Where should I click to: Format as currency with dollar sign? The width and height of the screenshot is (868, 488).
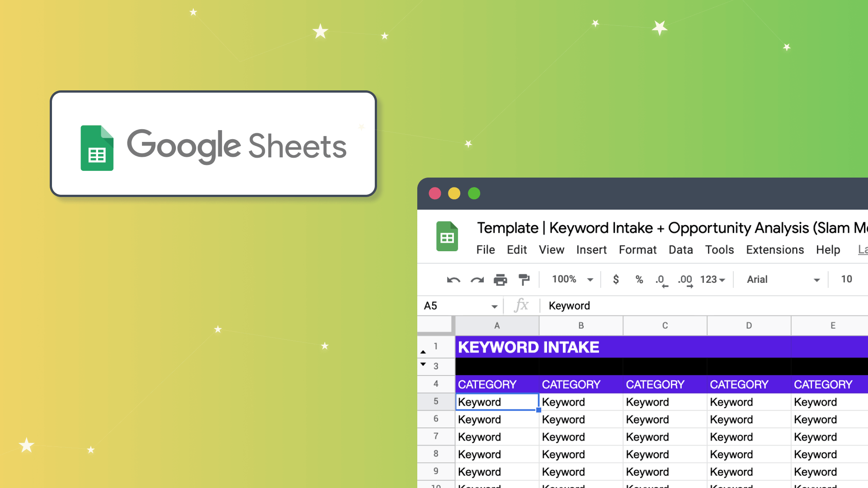tap(616, 280)
